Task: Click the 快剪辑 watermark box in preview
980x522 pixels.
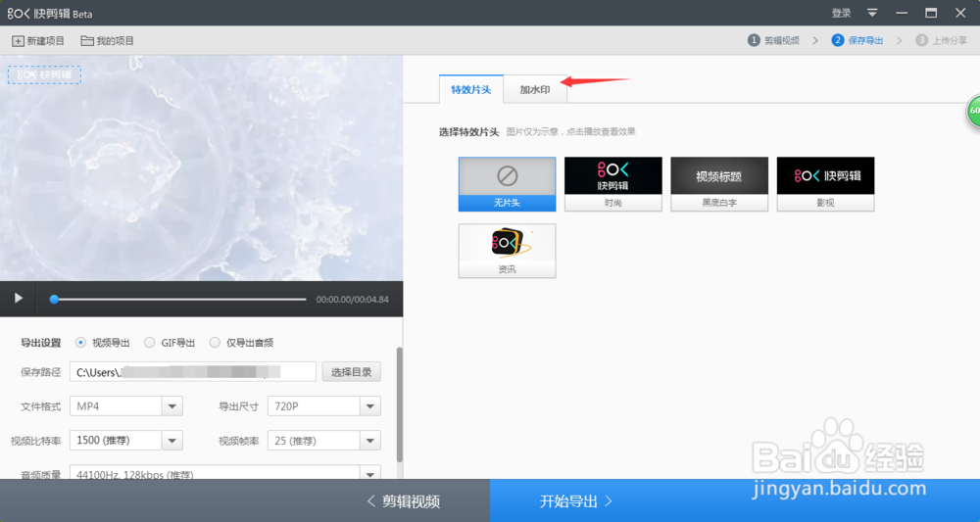Action: point(44,75)
